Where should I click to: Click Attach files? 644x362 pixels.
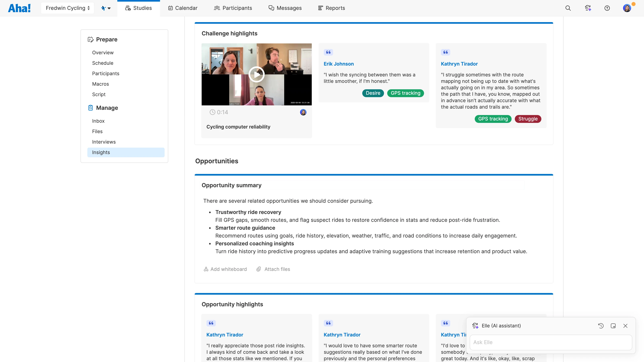coord(273,269)
